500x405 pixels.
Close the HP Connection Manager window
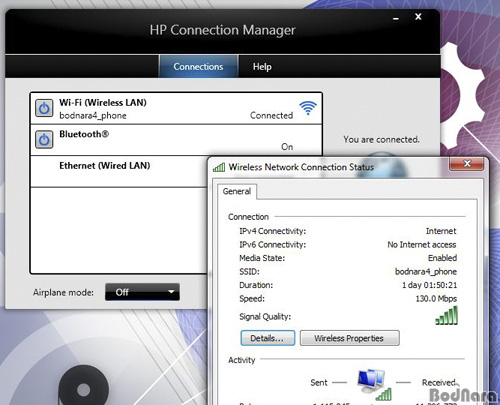click(x=418, y=17)
